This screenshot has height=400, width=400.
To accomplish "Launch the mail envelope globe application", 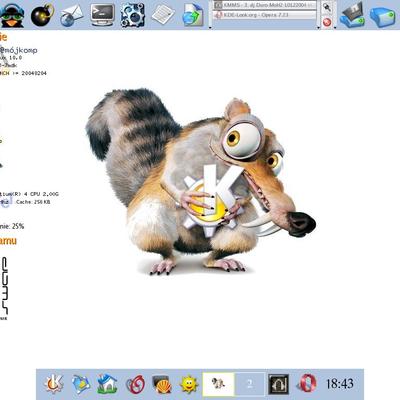I will pyautogui.click(x=72, y=15).
